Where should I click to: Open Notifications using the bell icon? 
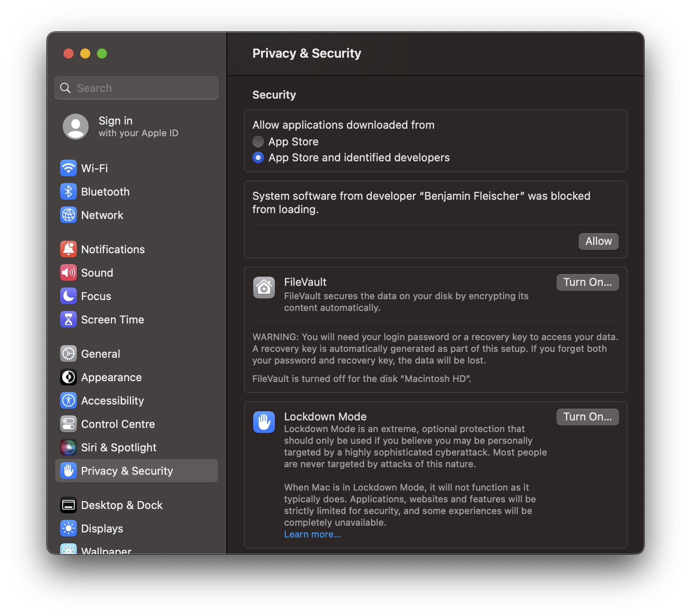coord(69,249)
